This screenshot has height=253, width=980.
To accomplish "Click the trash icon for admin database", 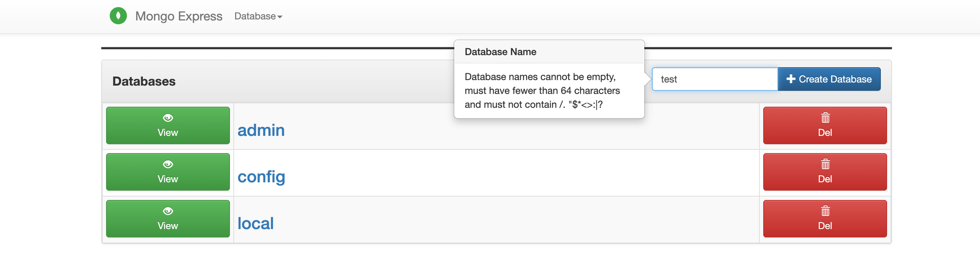I will (x=825, y=118).
